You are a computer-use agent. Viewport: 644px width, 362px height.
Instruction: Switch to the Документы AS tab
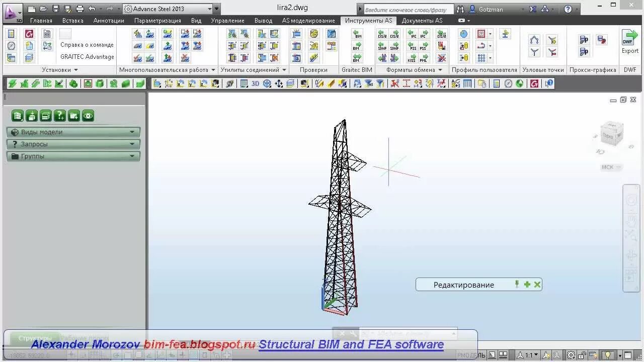(x=422, y=21)
